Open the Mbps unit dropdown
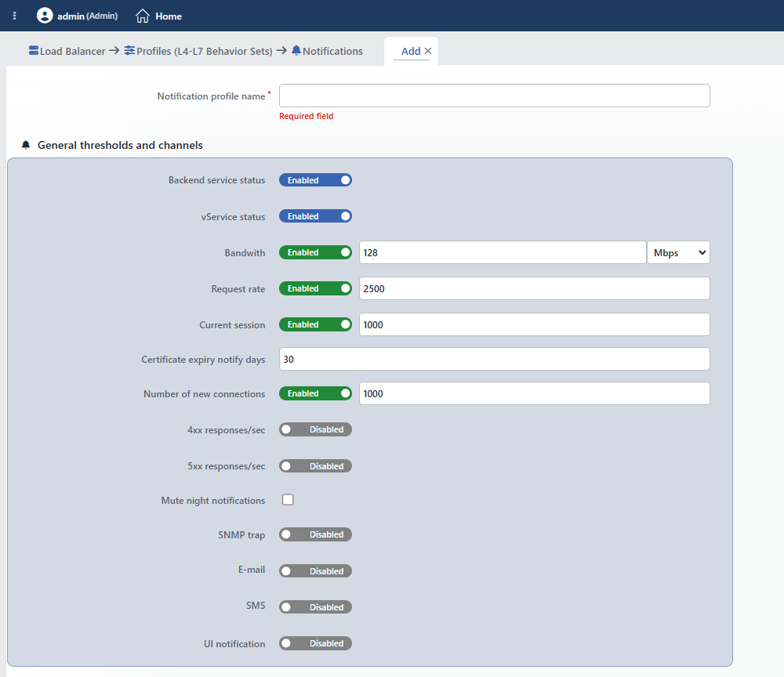Screen dimensions: 784x677 678,252
